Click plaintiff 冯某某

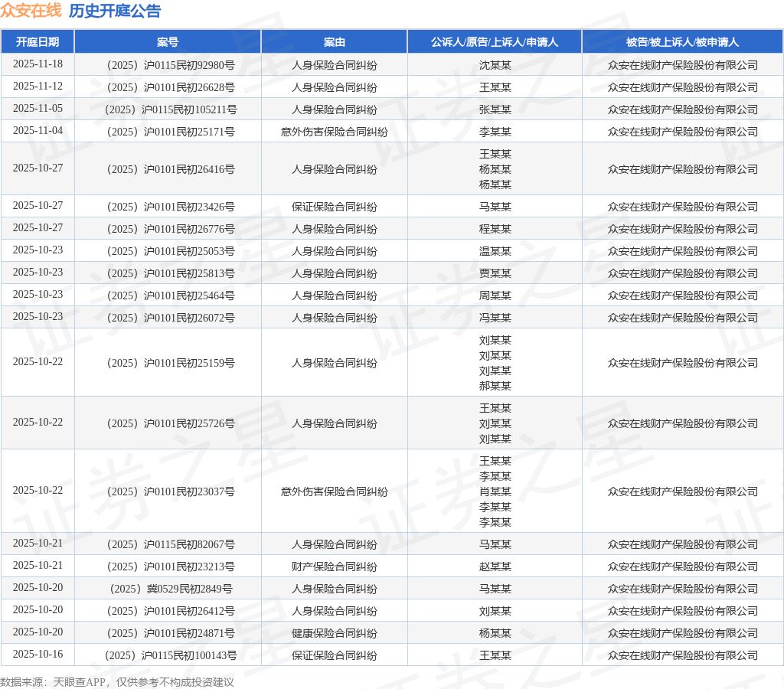coord(495,318)
